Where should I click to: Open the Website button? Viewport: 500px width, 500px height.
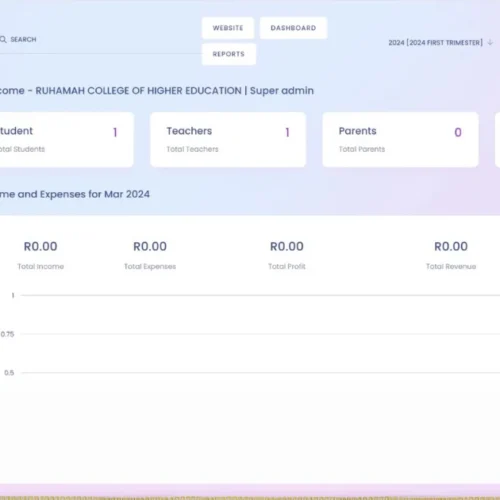pos(228,28)
